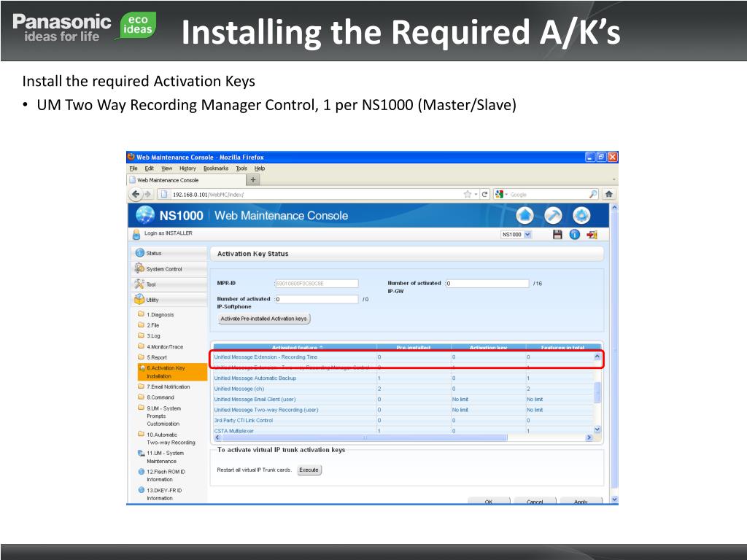Open 9.UM - System Prompts Customisation
This screenshot has width=747, height=560.
tap(163, 416)
